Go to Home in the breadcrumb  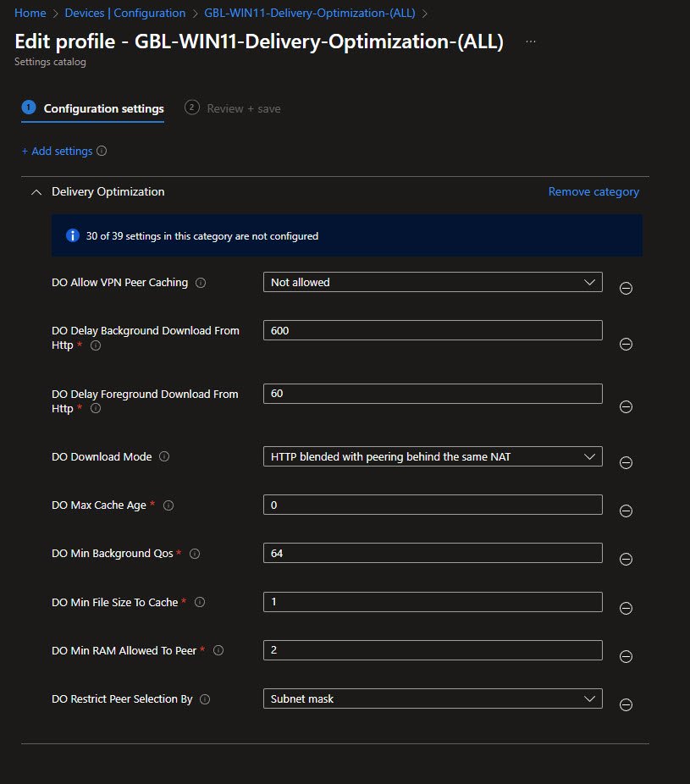[x=30, y=13]
